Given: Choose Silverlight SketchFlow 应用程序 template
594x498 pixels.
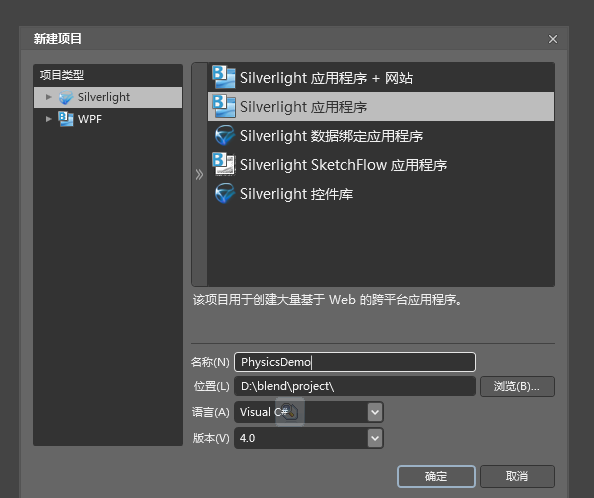Looking at the screenshot, I should point(381,165).
